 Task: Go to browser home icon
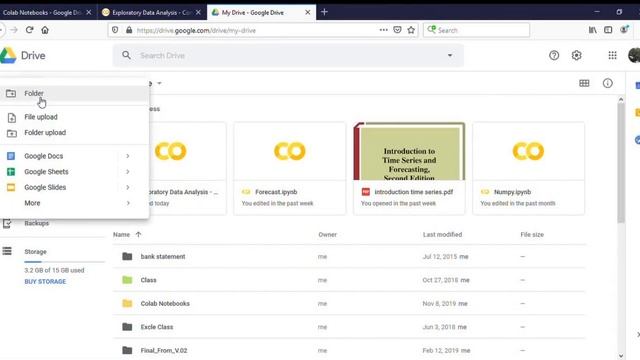click(45, 30)
